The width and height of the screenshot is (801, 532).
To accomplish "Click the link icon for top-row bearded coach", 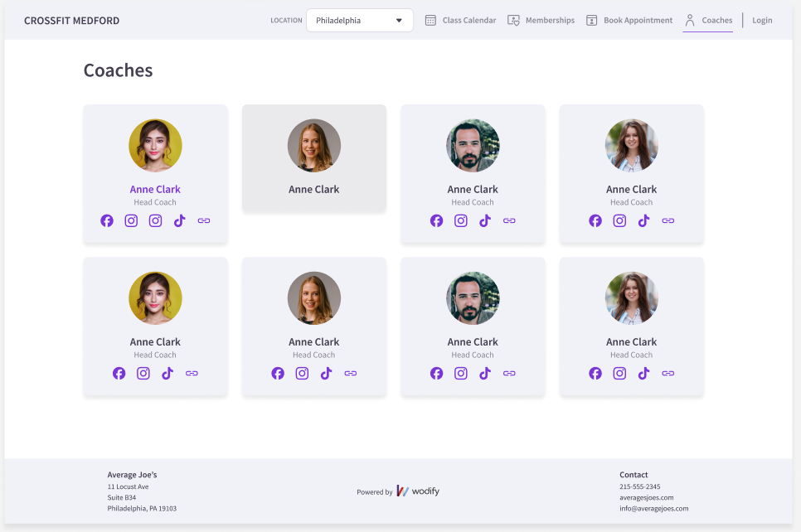I will tap(509, 220).
